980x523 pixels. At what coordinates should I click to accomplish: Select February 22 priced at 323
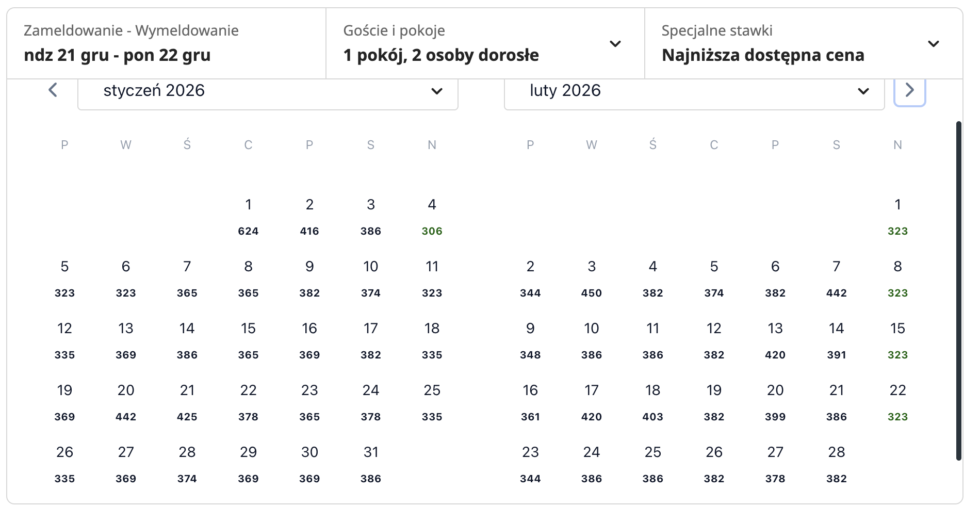897,401
